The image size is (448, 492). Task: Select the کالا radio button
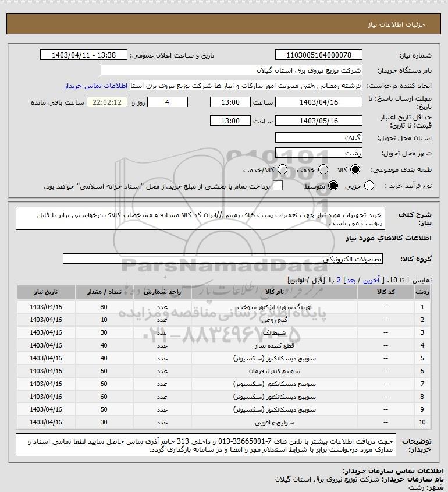pos(355,170)
